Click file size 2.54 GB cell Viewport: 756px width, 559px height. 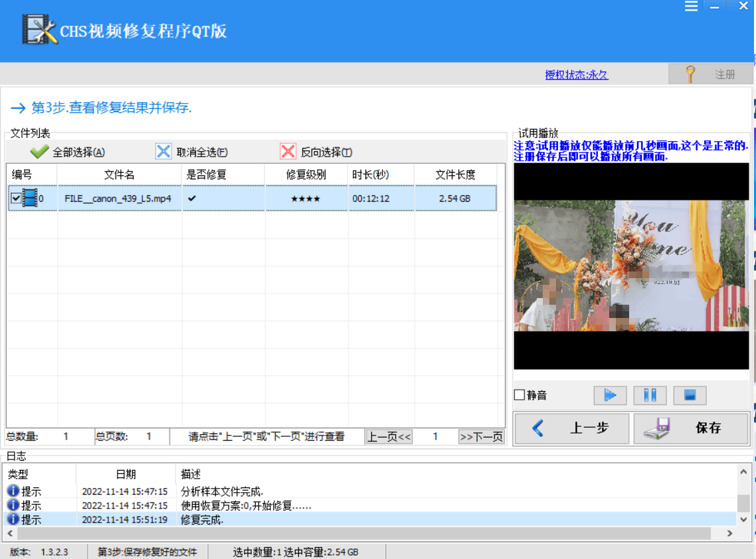[454, 199]
